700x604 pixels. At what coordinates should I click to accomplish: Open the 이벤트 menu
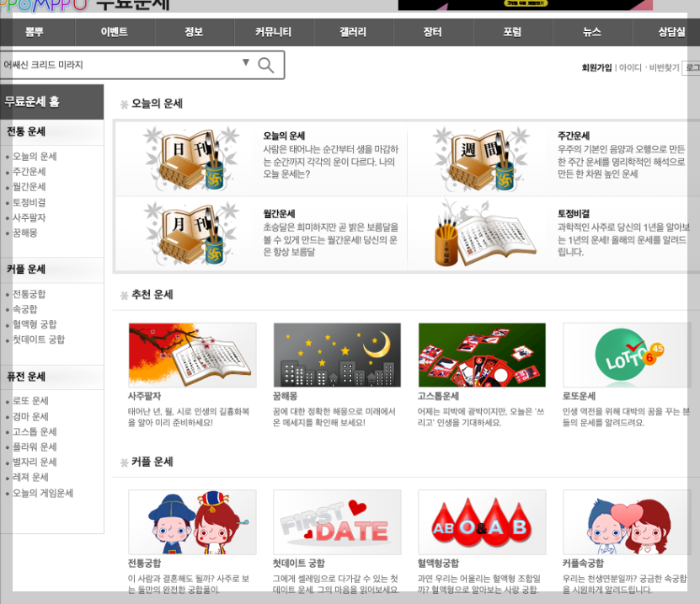click(115, 32)
